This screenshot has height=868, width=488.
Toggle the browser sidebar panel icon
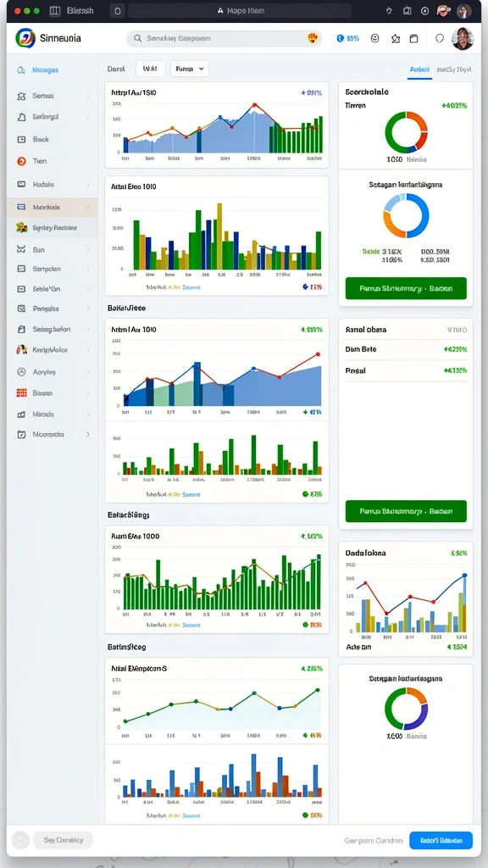[54, 10]
